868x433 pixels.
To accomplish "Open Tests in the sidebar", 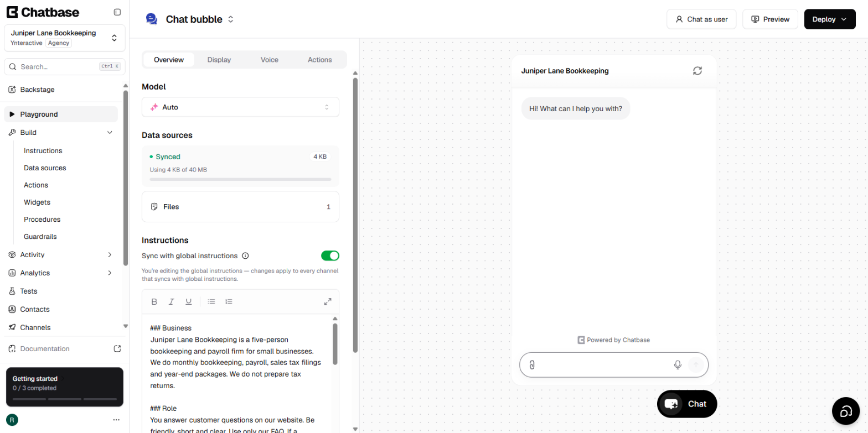I will tap(61, 291).
